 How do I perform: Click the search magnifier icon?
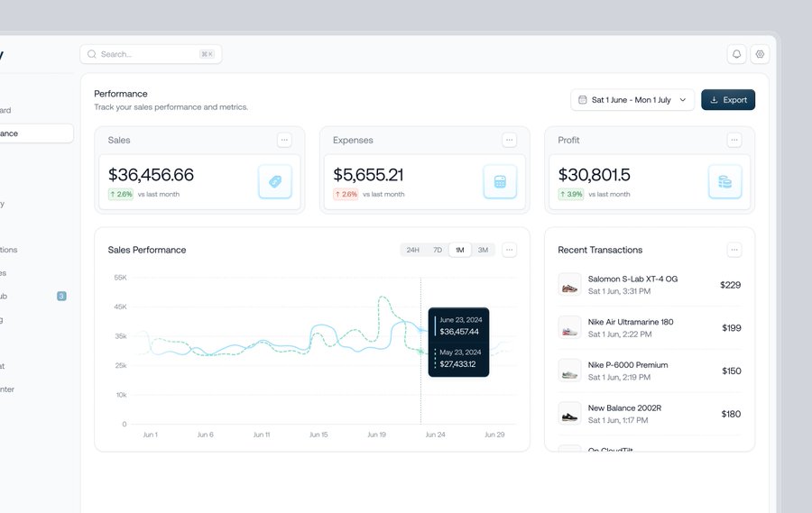(x=92, y=54)
